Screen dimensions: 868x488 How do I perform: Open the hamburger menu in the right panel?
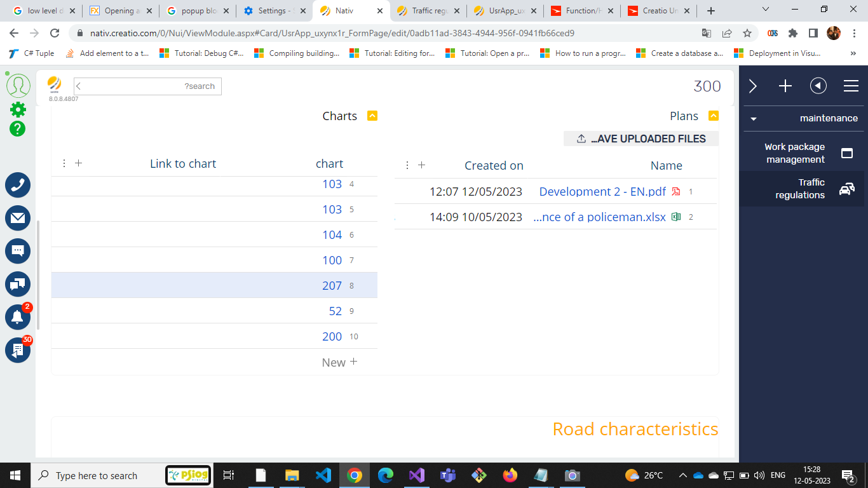point(851,86)
